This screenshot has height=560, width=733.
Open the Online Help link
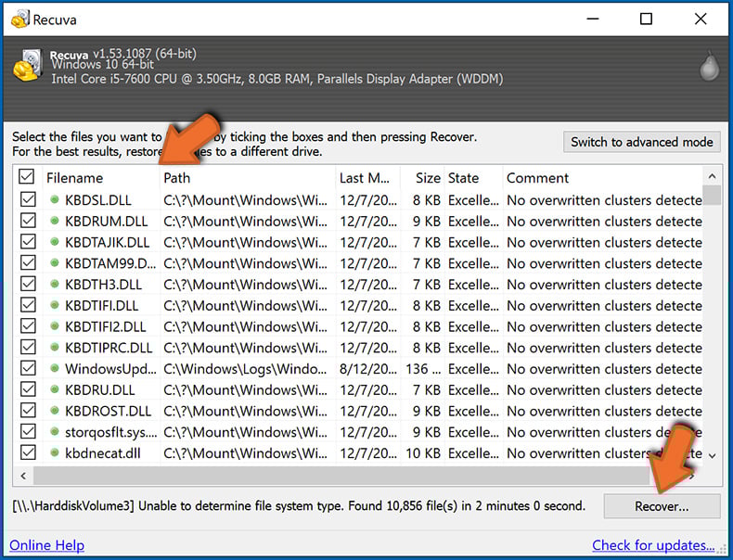coord(48,545)
